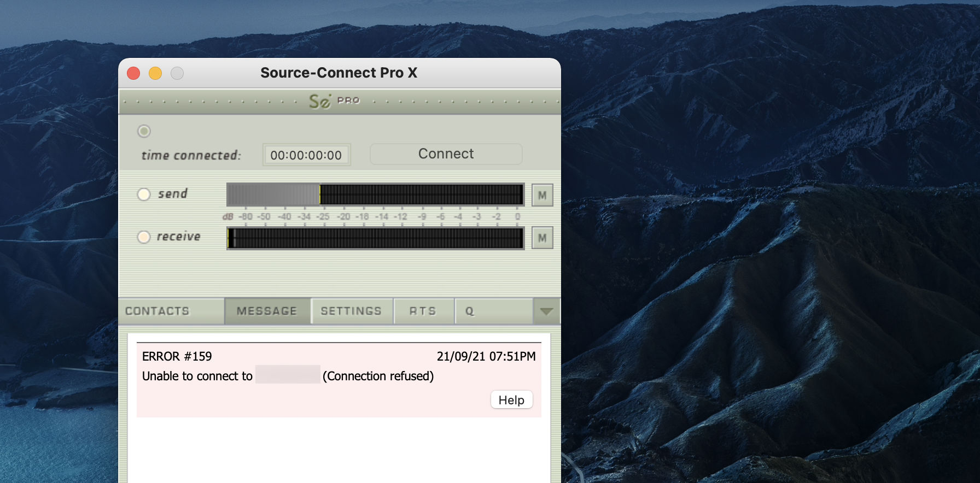Mute the send channel with M button
Image resolution: width=980 pixels, height=483 pixels.
coord(542,195)
